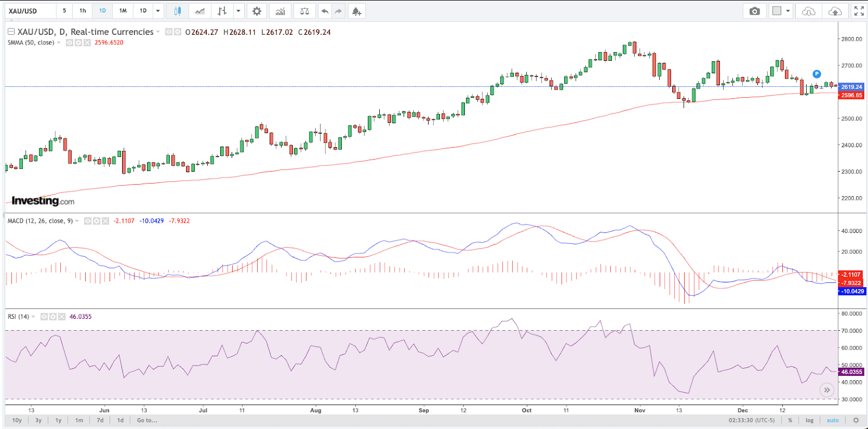Expand the time interval dropdown arrow
The image size is (868, 429).
click(158, 11)
